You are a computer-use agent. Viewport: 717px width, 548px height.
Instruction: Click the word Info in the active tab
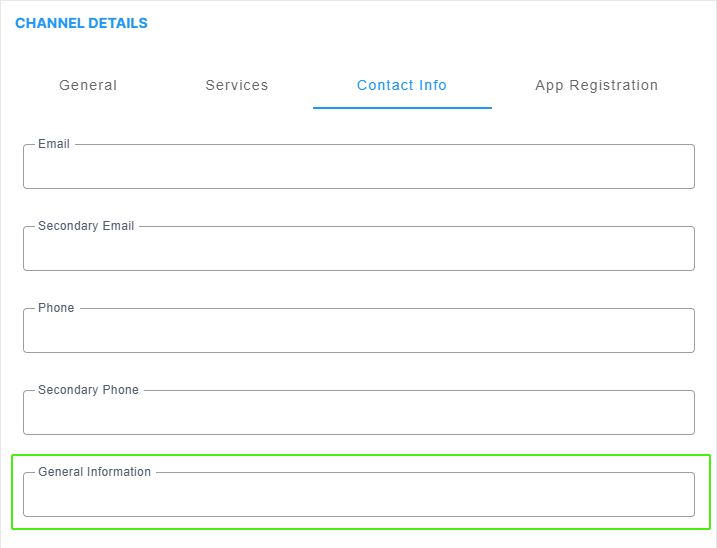433,85
